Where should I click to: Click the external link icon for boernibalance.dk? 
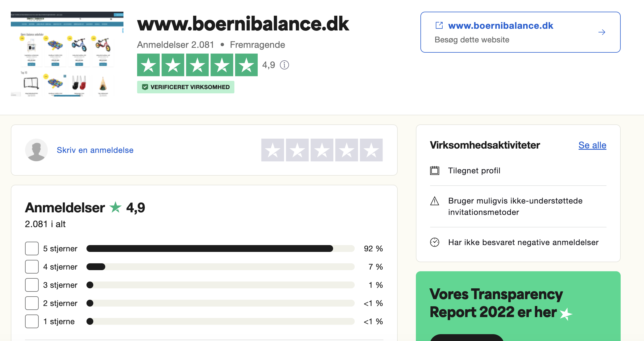point(439,26)
